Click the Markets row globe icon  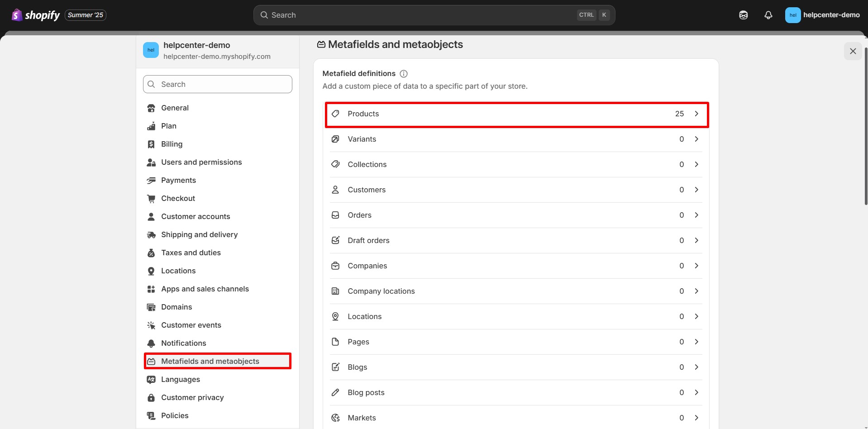[x=335, y=418]
